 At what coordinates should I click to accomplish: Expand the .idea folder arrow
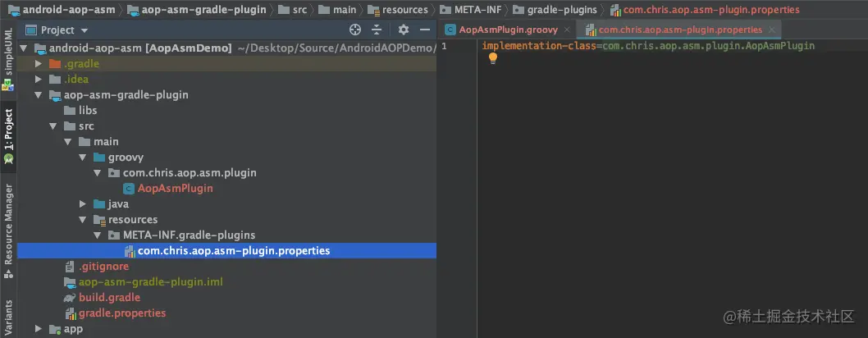click(x=39, y=79)
